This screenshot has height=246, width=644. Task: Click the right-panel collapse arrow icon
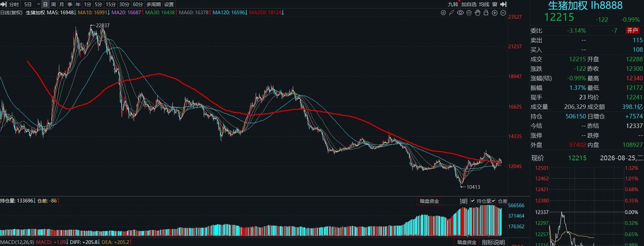coord(503,4)
